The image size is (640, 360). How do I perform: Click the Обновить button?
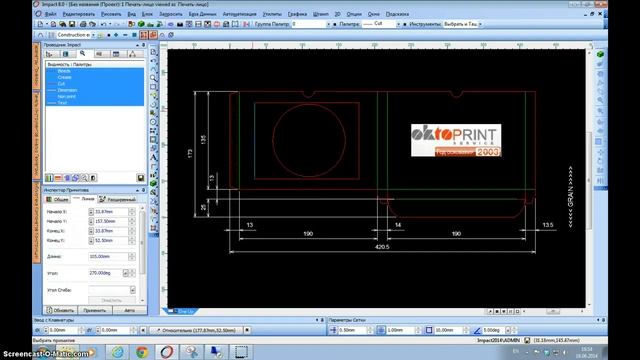click(x=60, y=310)
